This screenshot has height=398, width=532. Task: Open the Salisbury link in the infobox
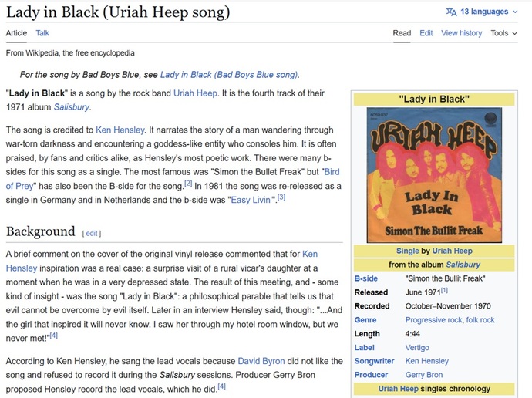pyautogui.click(x=463, y=265)
